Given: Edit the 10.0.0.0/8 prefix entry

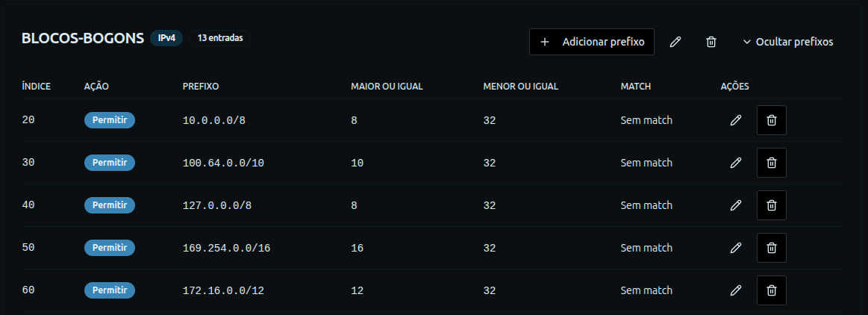Looking at the screenshot, I should [x=735, y=120].
